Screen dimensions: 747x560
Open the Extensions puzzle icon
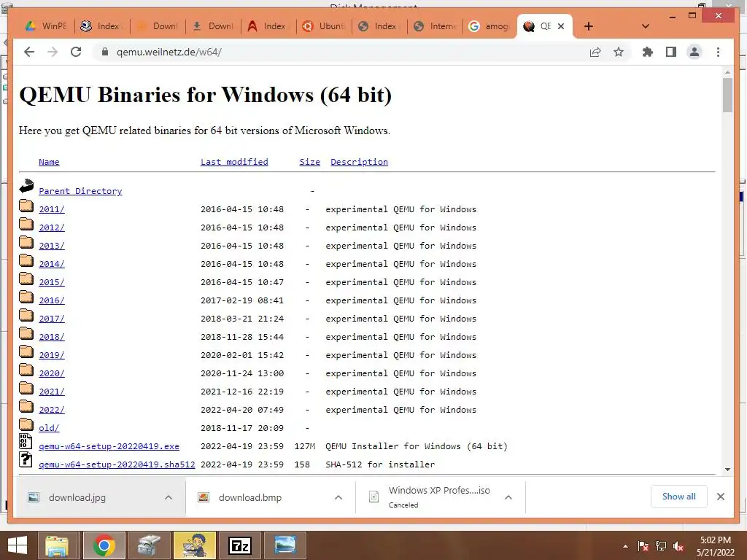coord(648,52)
